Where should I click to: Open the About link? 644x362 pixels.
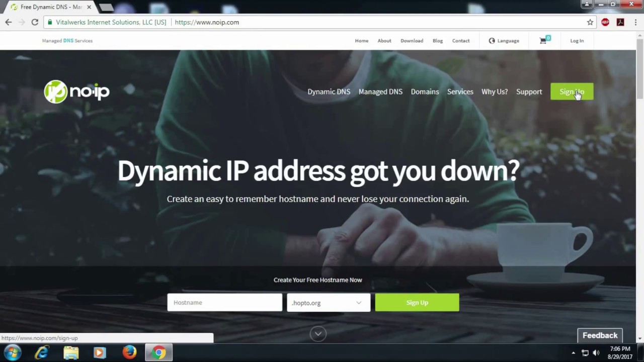click(x=384, y=41)
